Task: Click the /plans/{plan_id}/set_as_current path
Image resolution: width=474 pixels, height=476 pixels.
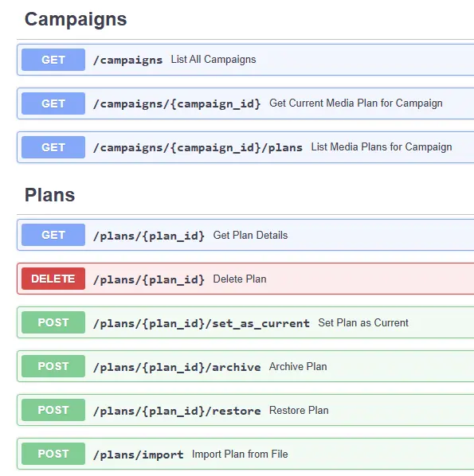Action: (x=202, y=323)
